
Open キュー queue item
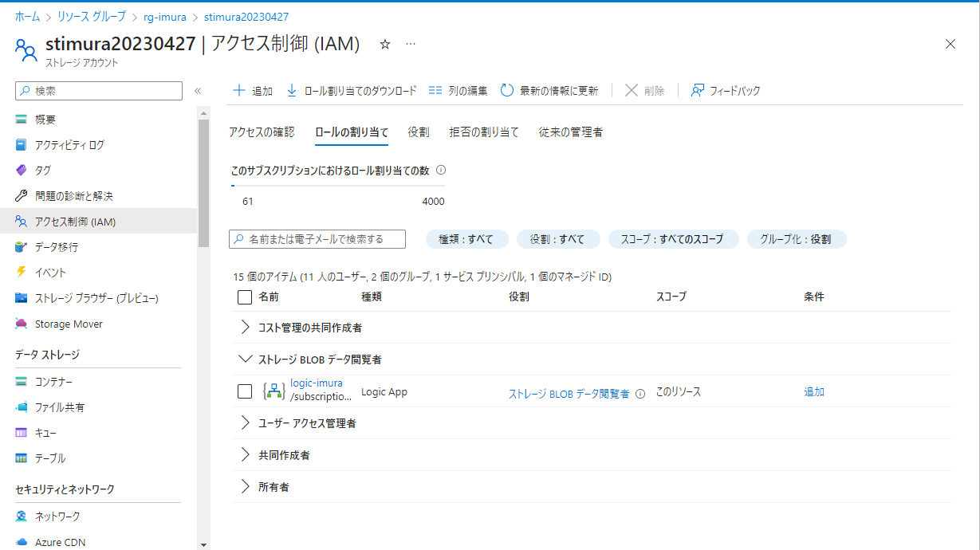[x=45, y=433]
